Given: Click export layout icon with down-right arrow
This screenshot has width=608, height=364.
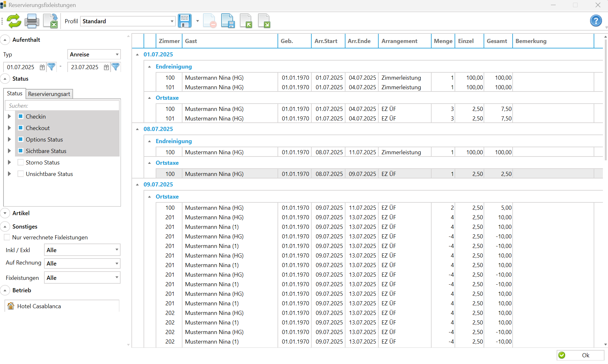Looking at the screenshot, I should [x=264, y=21].
